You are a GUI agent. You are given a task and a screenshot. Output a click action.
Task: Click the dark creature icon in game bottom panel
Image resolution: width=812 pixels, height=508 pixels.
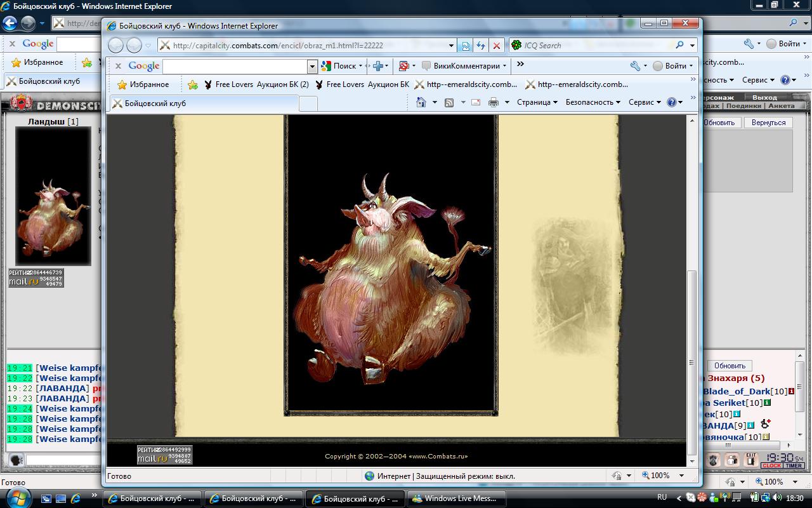(713, 460)
